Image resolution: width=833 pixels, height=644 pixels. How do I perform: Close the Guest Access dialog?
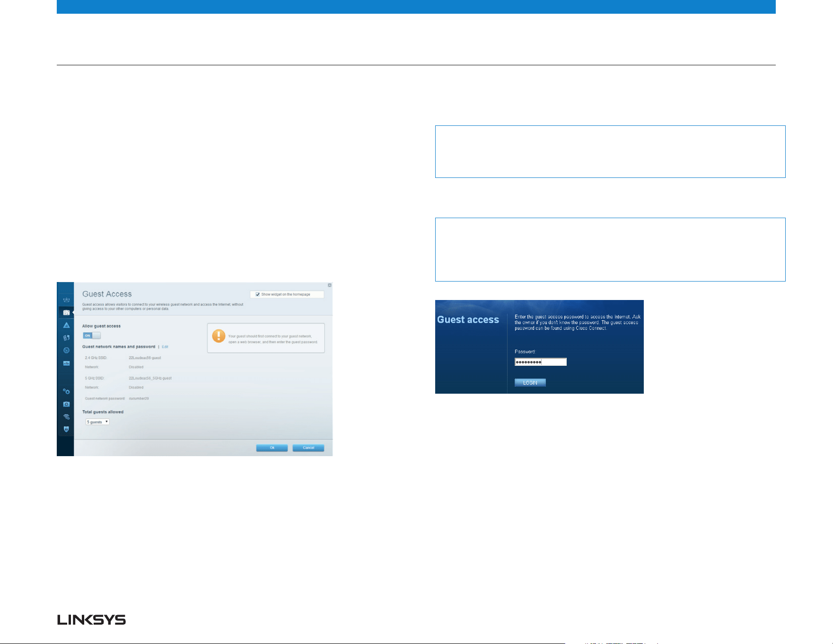[330, 285]
